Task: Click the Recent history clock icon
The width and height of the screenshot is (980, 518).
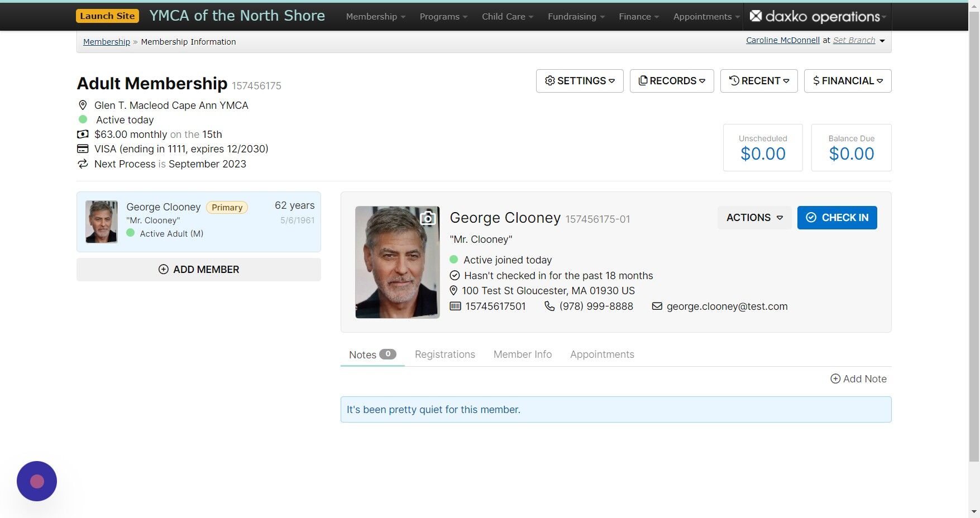Action: coord(734,80)
